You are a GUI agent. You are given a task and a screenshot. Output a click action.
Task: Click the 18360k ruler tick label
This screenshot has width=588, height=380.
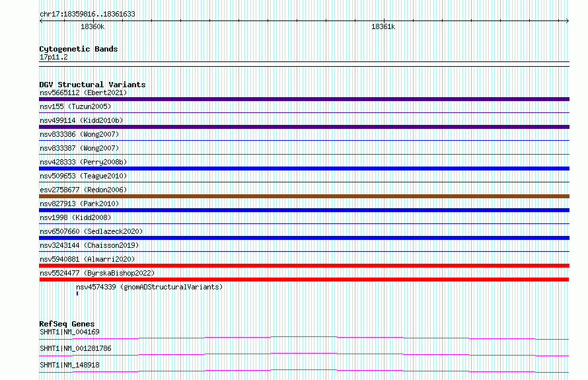click(x=92, y=27)
